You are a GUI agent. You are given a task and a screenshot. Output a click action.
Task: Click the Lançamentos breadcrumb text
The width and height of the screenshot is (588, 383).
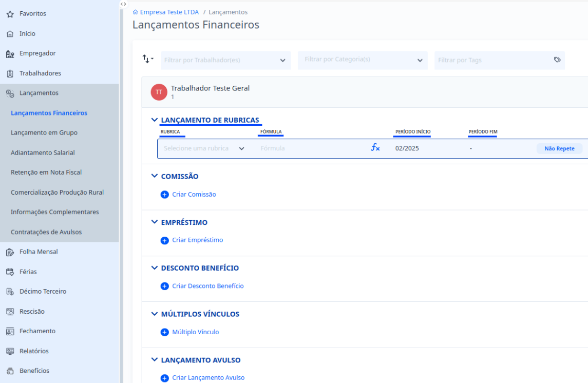pos(228,12)
